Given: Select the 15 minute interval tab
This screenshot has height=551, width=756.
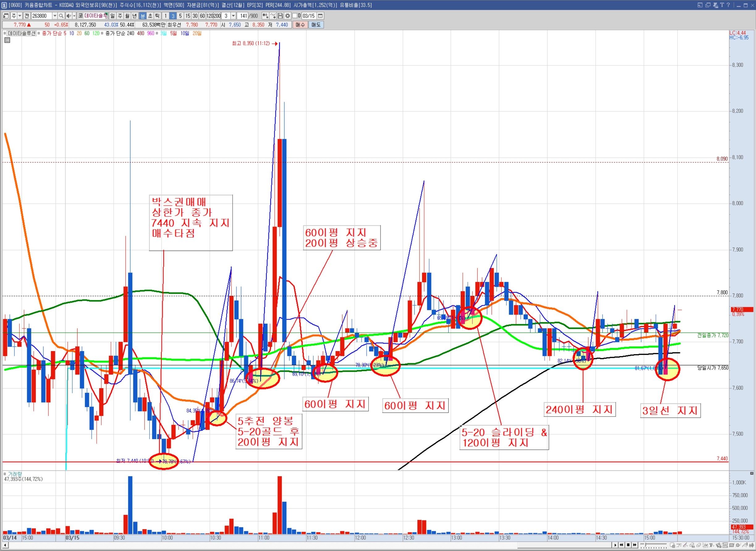Looking at the screenshot, I should point(188,16).
